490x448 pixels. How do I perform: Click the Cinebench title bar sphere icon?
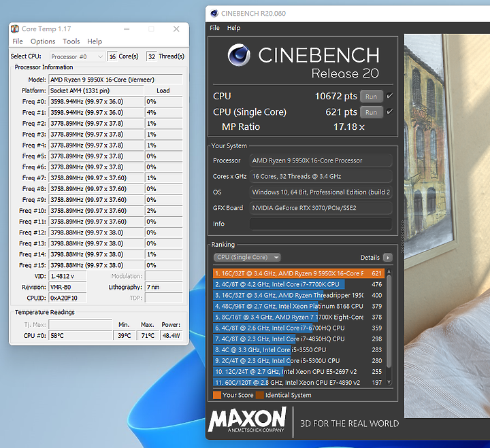pos(214,13)
